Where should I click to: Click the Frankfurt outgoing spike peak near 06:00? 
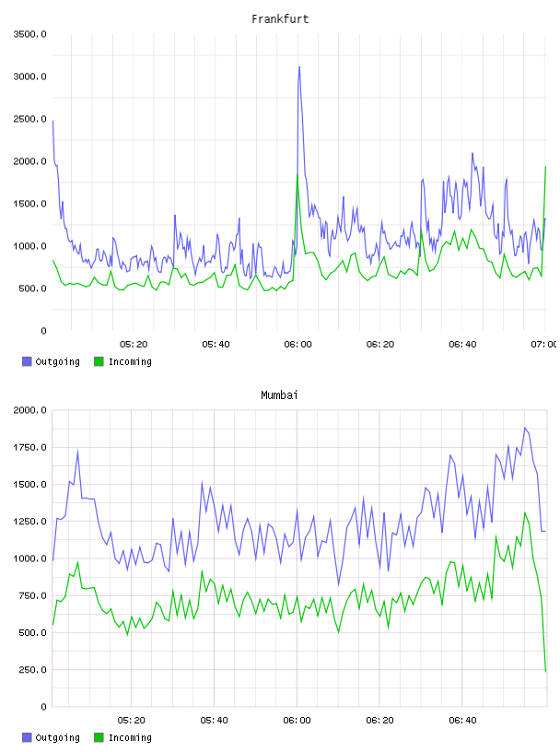pyautogui.click(x=299, y=67)
